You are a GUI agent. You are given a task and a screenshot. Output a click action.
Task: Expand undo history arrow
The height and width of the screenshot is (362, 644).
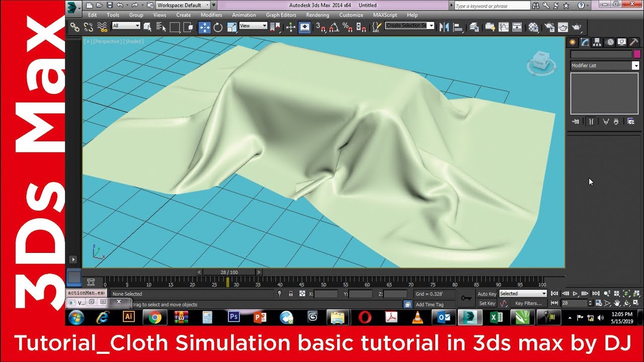[x=126, y=5]
